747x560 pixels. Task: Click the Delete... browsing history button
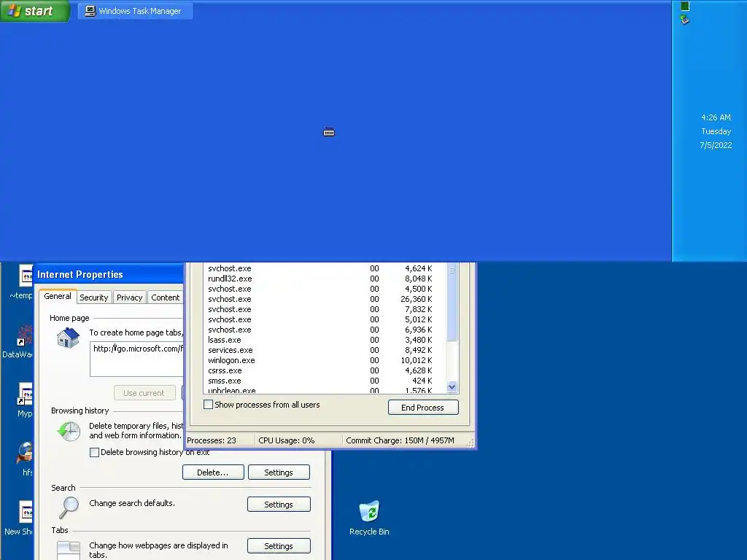[213, 472]
